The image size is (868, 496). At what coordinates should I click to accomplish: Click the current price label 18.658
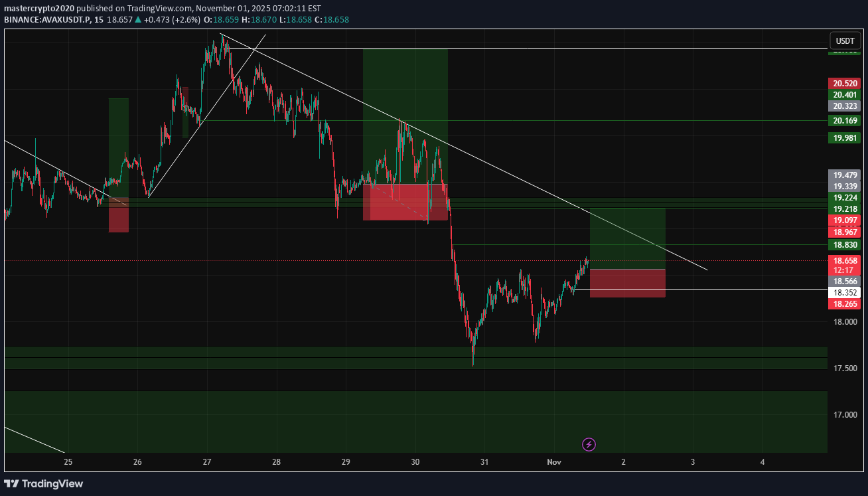point(844,262)
